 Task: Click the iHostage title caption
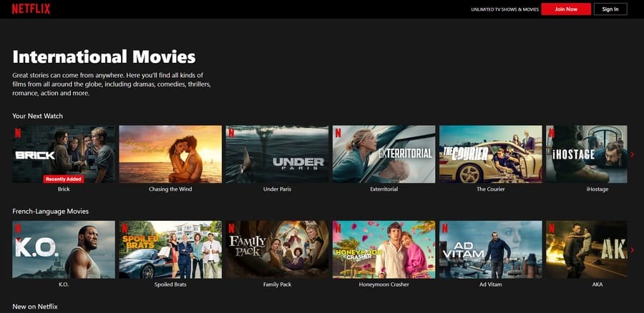tap(597, 189)
